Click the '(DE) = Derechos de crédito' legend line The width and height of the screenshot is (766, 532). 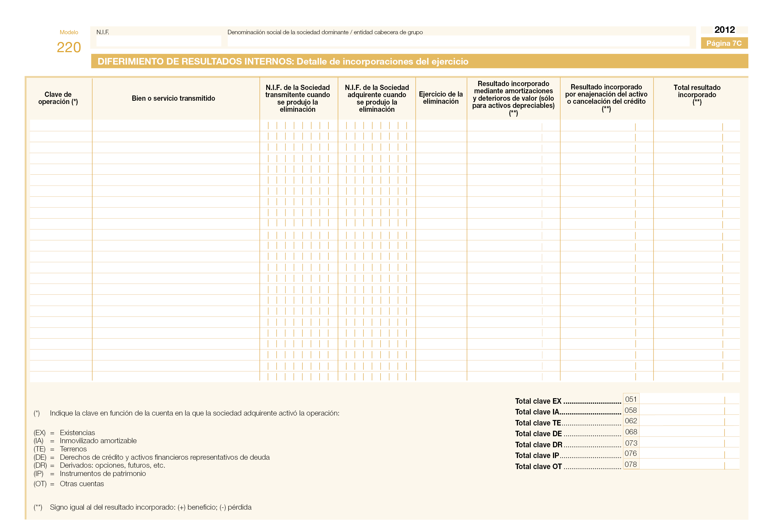(x=151, y=457)
